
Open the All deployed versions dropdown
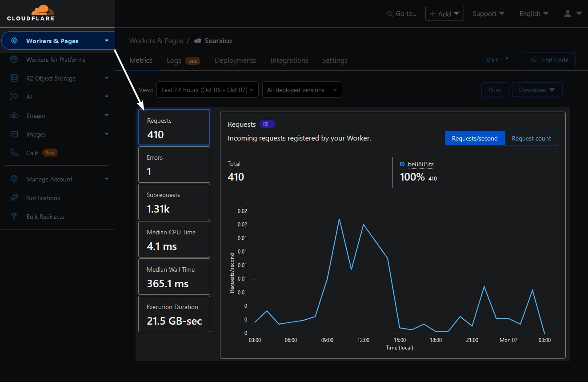click(302, 90)
